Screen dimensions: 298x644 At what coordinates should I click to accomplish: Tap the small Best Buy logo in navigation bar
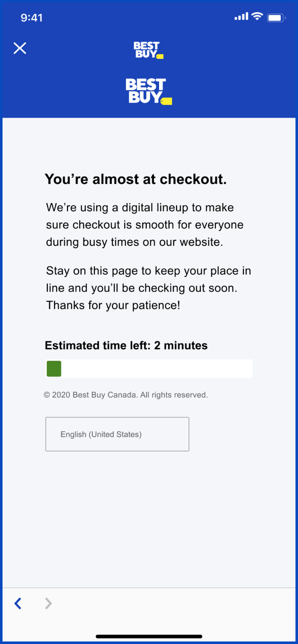pos(148,50)
